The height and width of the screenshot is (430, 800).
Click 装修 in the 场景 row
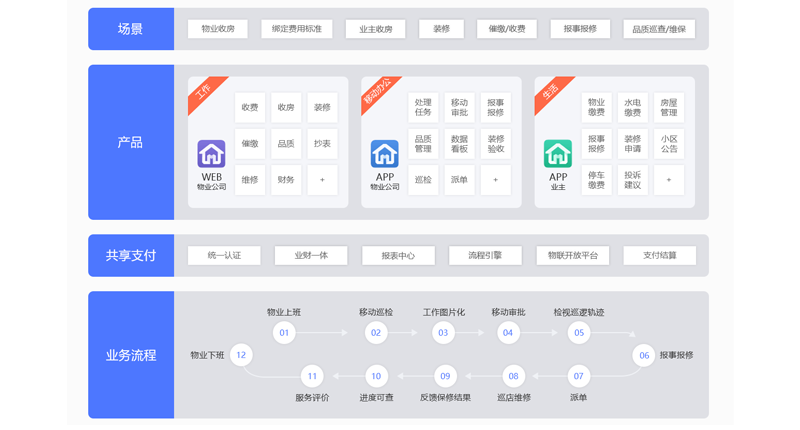coord(441,29)
